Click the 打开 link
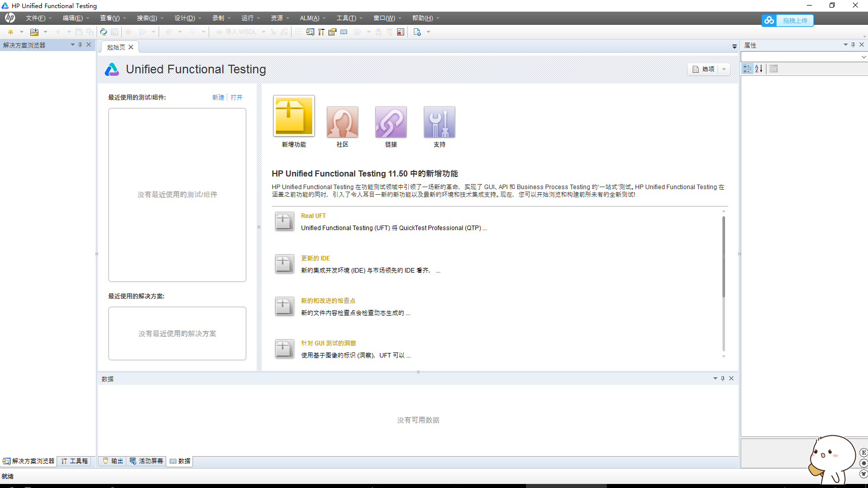Image resolution: width=868 pixels, height=488 pixels. pyautogui.click(x=236, y=98)
